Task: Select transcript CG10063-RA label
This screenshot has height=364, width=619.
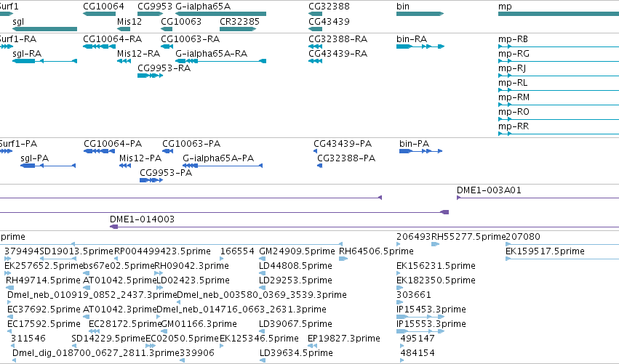Action: pyautogui.click(x=190, y=39)
